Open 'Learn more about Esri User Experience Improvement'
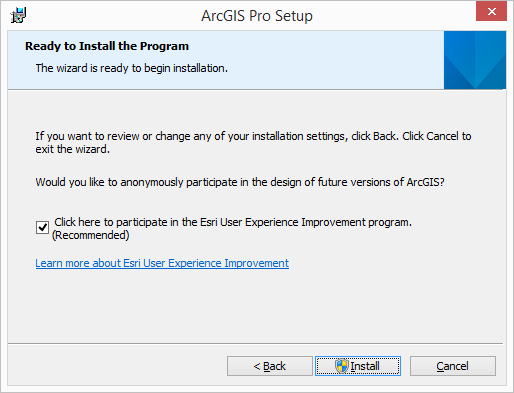This screenshot has height=393, width=514. tap(162, 263)
